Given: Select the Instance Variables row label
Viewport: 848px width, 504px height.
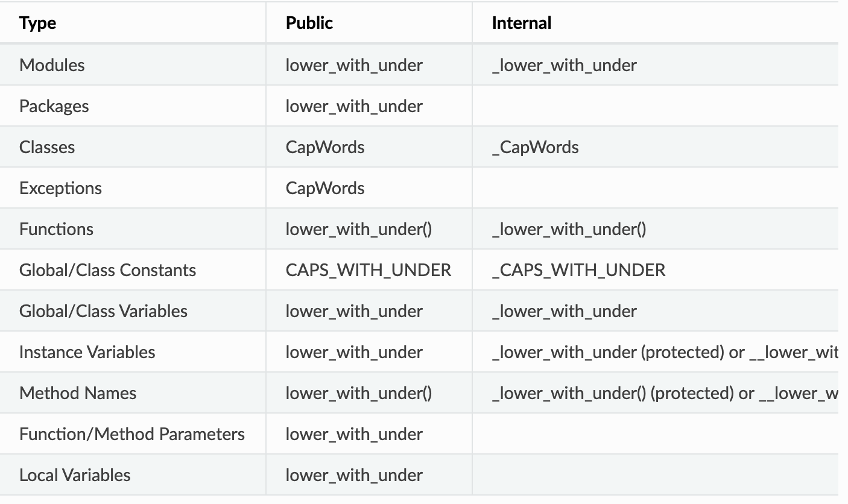Looking at the screenshot, I should click(x=87, y=351).
